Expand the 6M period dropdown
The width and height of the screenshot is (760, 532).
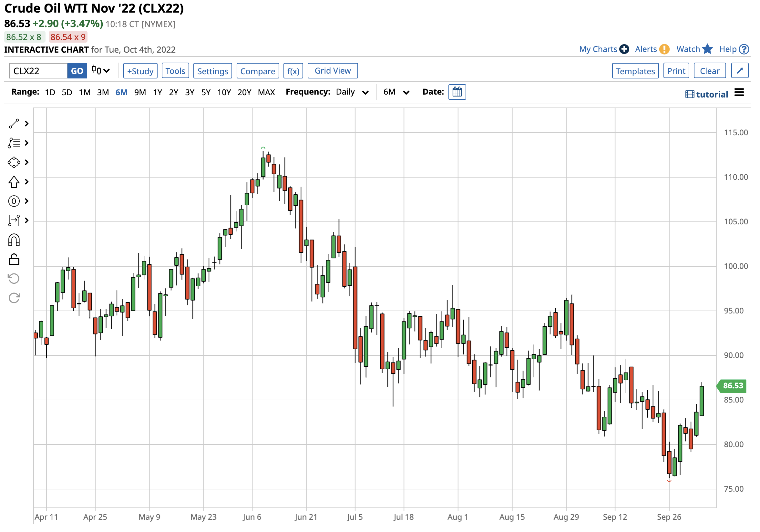pyautogui.click(x=396, y=92)
